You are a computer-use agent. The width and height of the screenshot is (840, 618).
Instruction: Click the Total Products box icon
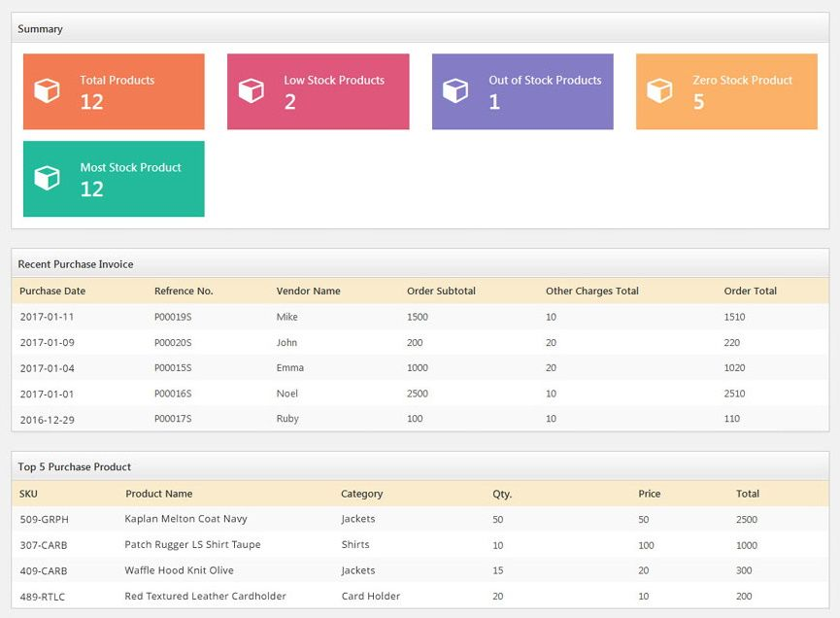pos(47,90)
